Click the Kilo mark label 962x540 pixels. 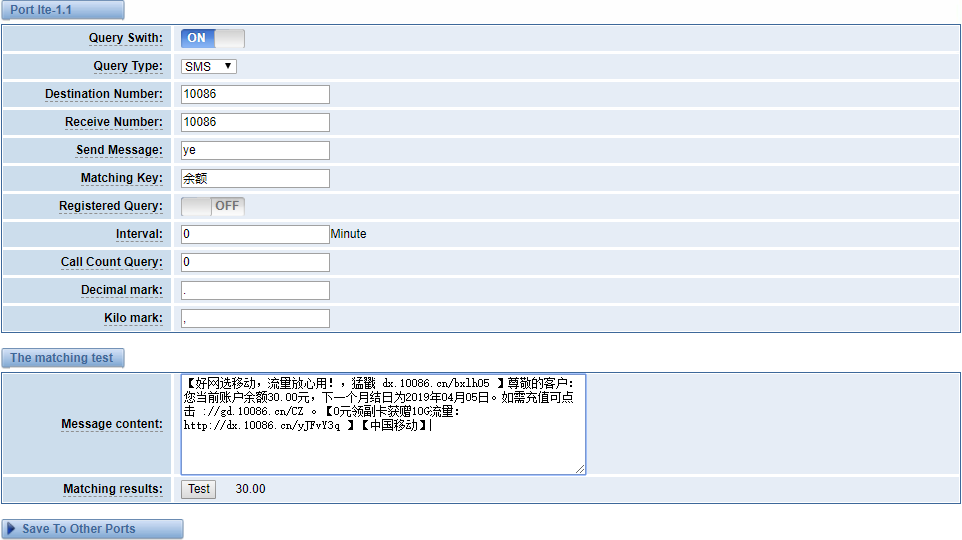133,318
